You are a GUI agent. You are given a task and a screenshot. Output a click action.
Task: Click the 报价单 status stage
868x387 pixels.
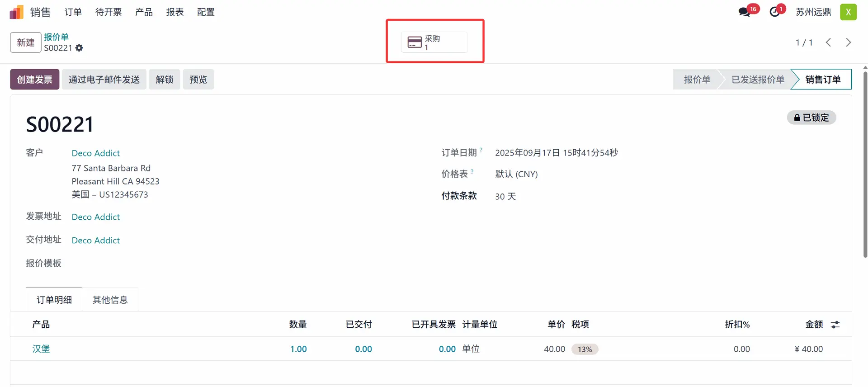coord(697,80)
